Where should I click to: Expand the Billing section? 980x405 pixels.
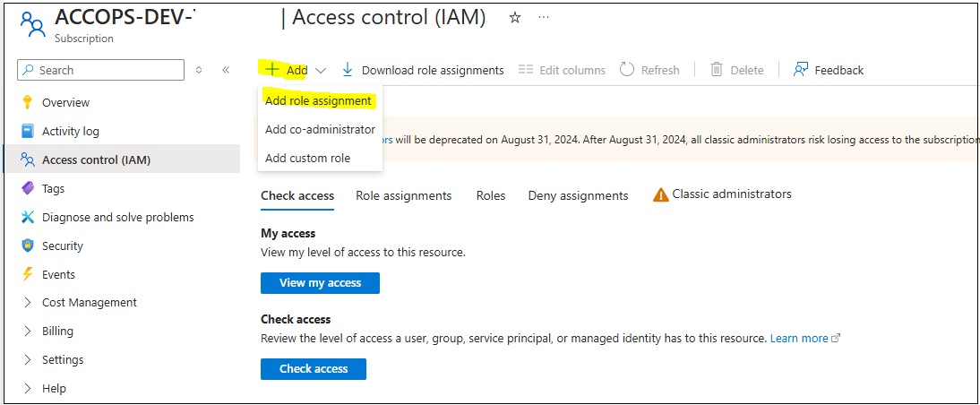pyautogui.click(x=27, y=332)
